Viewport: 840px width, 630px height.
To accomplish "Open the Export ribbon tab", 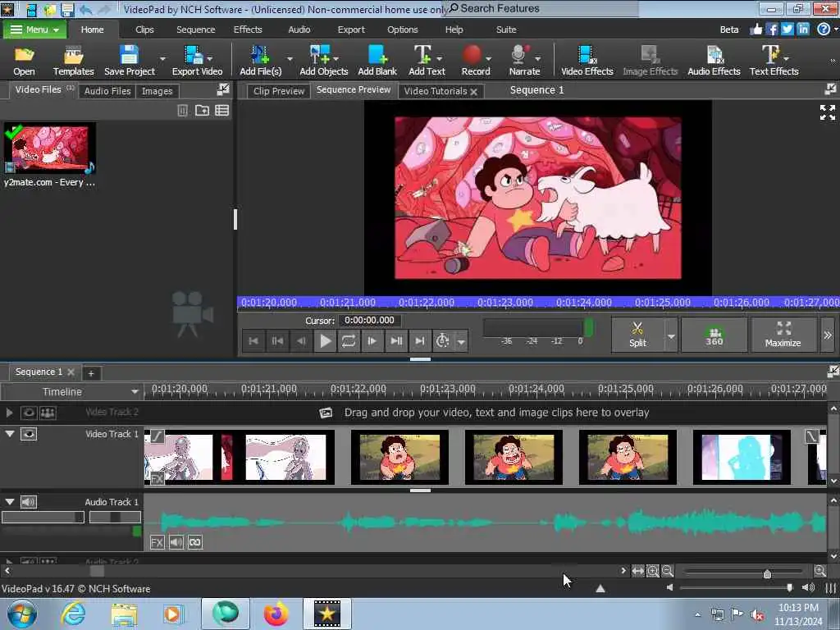I will [x=351, y=30].
